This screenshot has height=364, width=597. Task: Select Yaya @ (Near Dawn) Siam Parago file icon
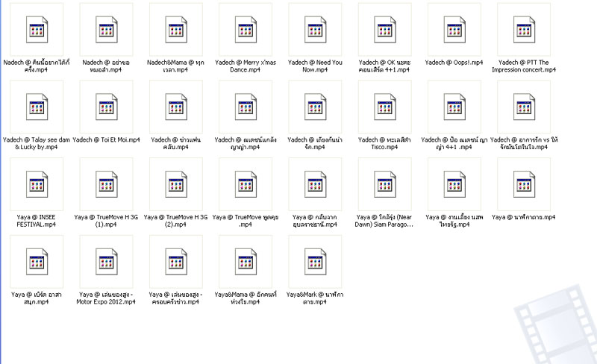[385, 184]
